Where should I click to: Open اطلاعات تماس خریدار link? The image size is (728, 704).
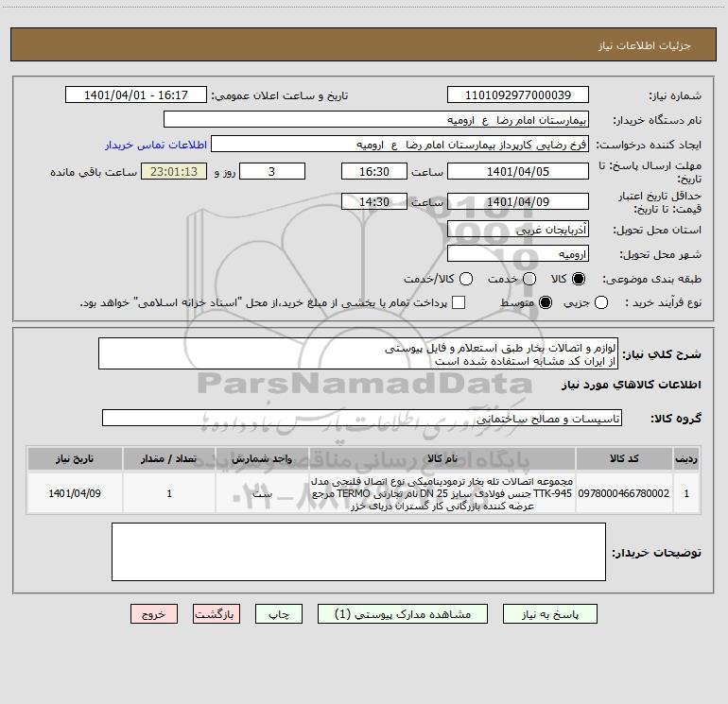pos(156,145)
